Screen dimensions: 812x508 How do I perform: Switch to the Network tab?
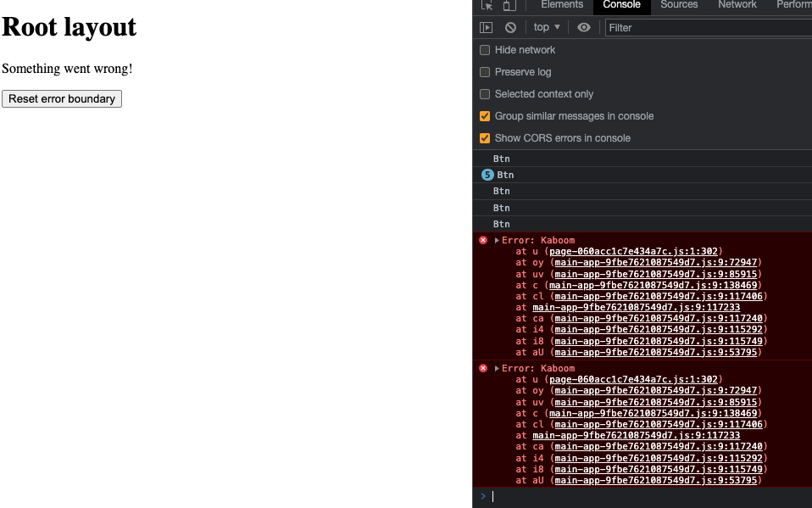point(737,5)
